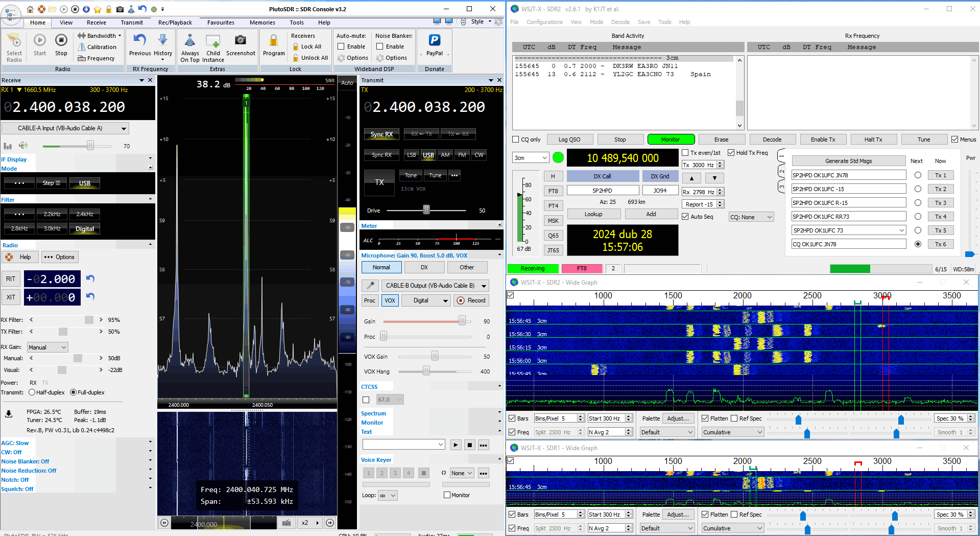The height and width of the screenshot is (536, 980).
Task: Click the Enable Tx button
Action: tap(823, 139)
